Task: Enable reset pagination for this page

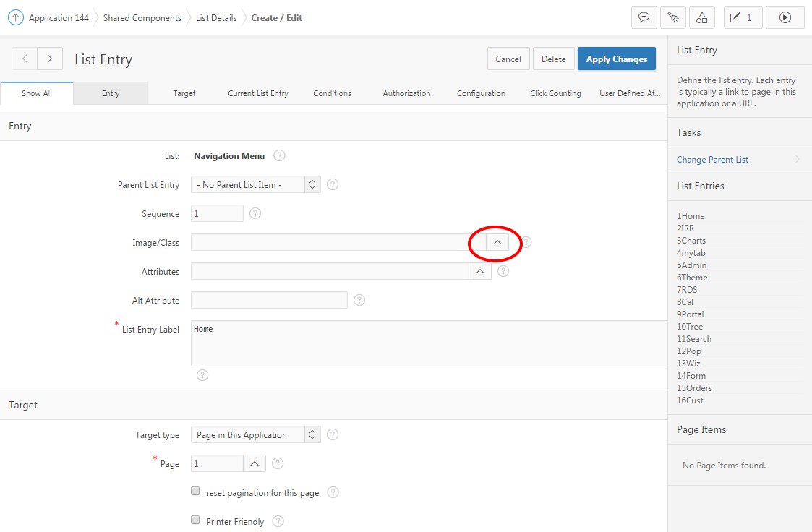Action: (x=195, y=492)
